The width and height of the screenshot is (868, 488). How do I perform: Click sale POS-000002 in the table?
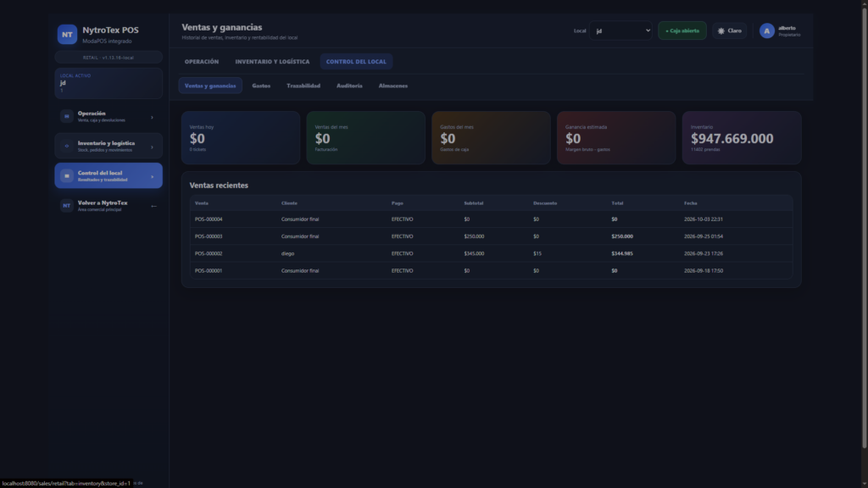pos(209,253)
